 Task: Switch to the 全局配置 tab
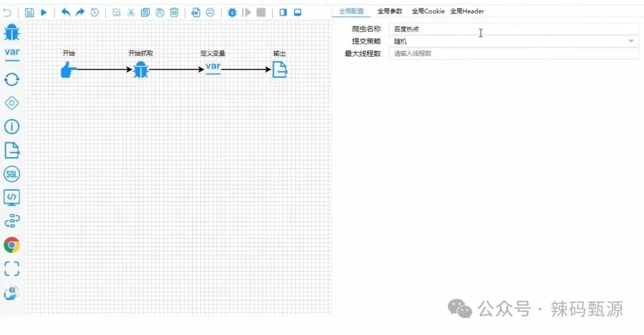coord(351,11)
